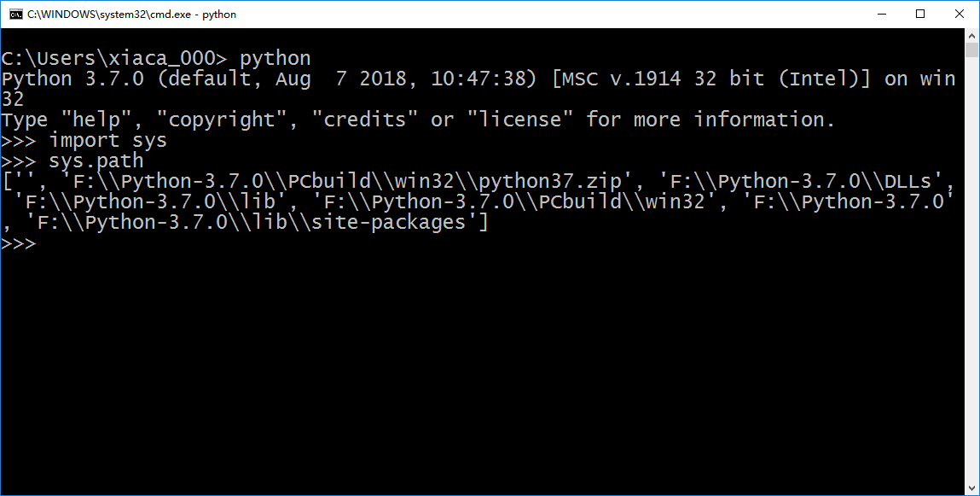Click the scrollbar down arrow

click(x=971, y=487)
